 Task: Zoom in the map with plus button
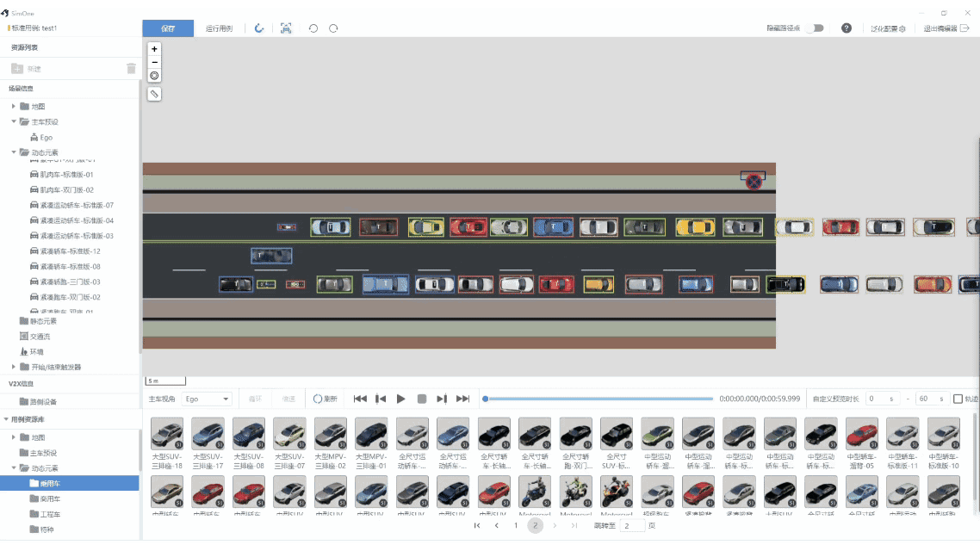pos(154,49)
